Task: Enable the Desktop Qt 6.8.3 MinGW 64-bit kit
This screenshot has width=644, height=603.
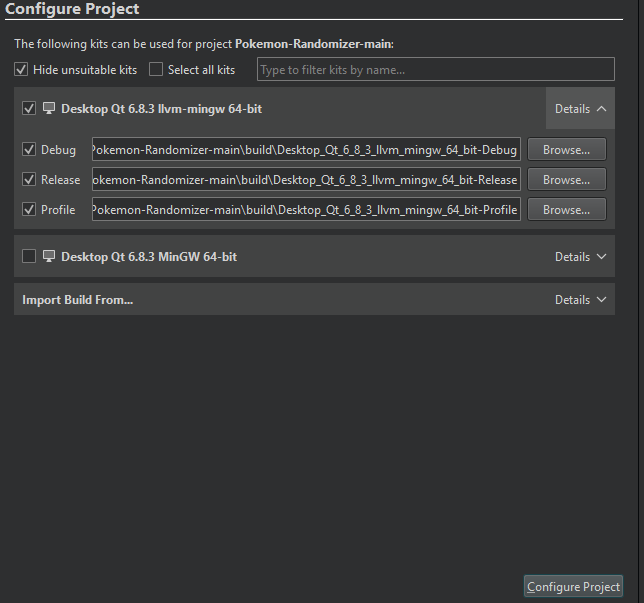Action: tap(29, 256)
